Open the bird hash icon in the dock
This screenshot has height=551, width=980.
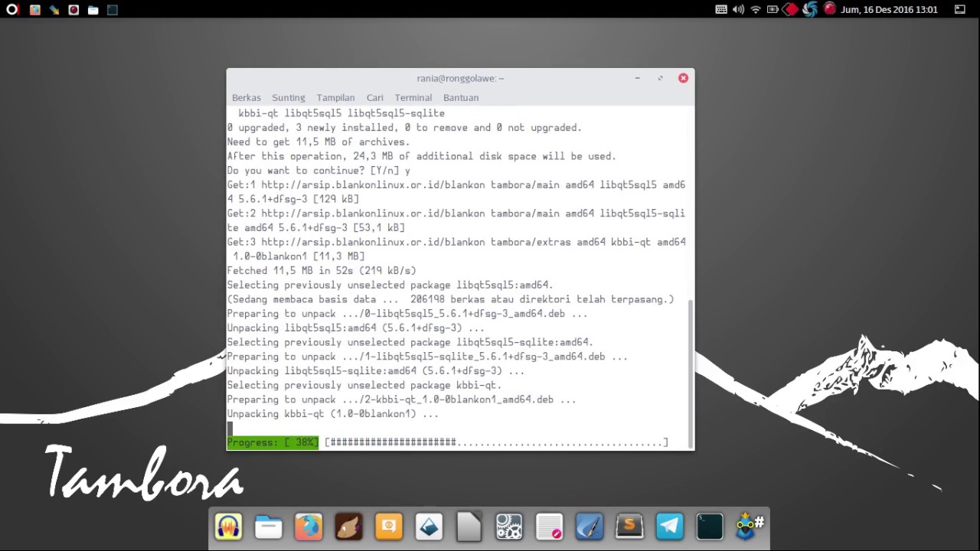[750, 527]
